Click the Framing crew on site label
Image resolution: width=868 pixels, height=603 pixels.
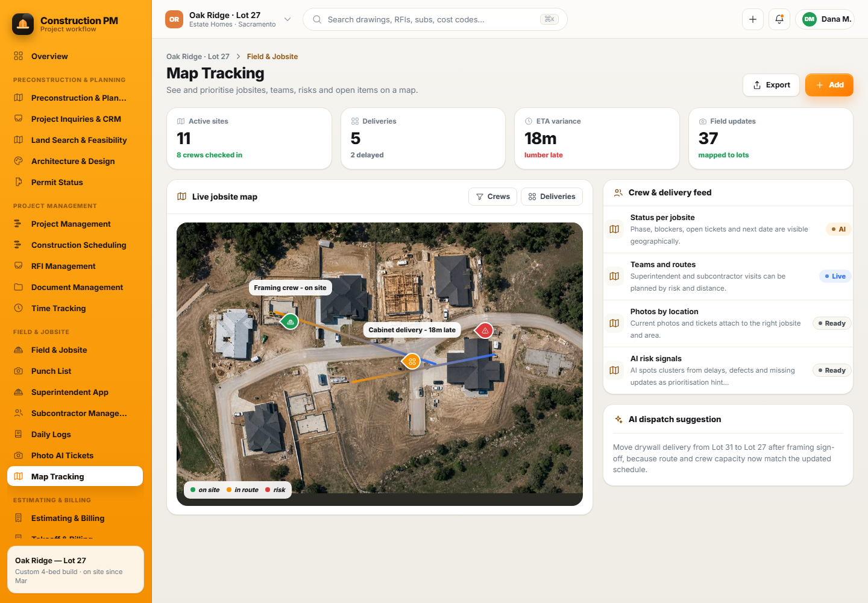point(290,288)
